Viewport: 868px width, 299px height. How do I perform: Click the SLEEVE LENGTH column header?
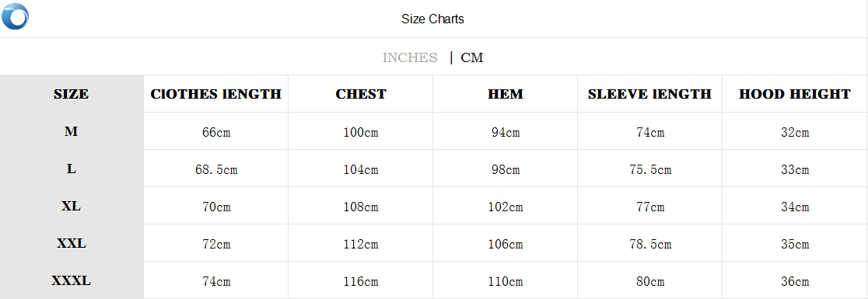649,94
